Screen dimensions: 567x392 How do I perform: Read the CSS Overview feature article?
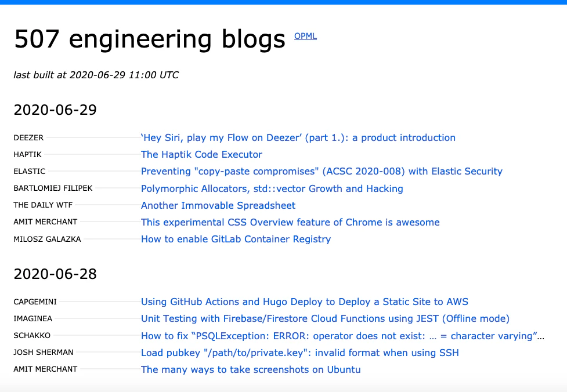pyautogui.click(x=290, y=222)
